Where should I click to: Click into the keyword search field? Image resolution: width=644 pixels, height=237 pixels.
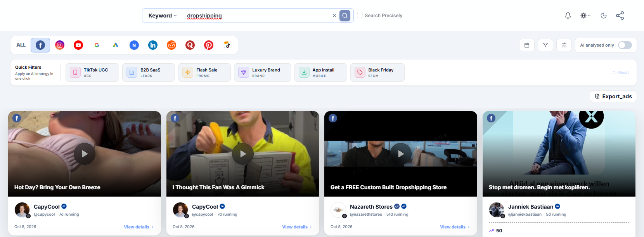pos(257,16)
